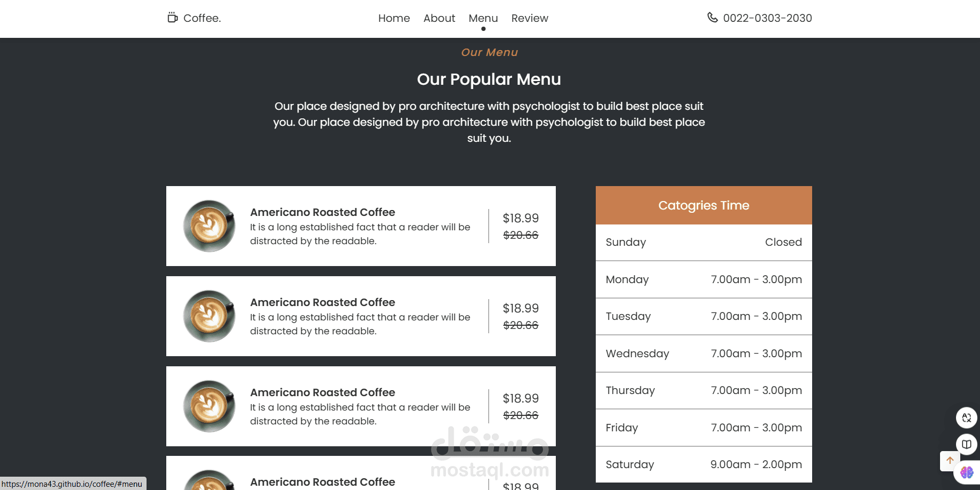Open the Home nav link

coord(394,18)
